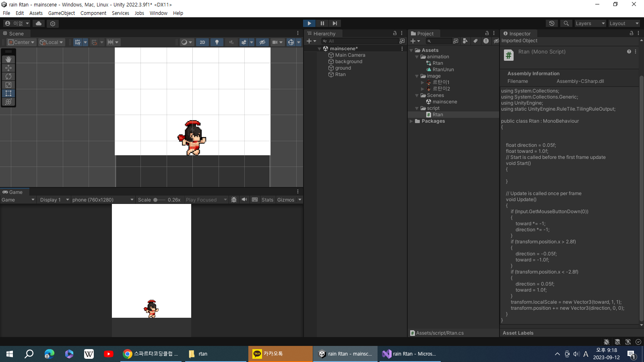The width and height of the screenshot is (644, 362).
Task: Open keyboard shortcuts icon in Game toolbar
Action: pos(255,200)
